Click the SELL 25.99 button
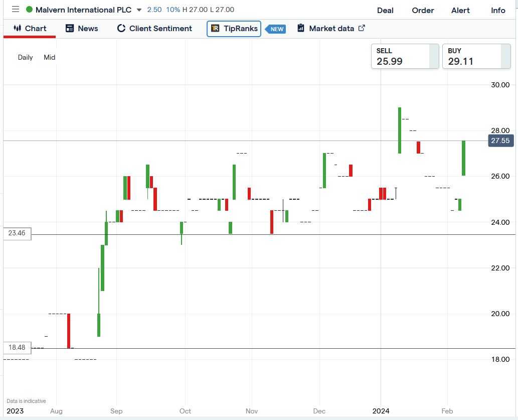This screenshot has height=420, width=518. [405, 56]
